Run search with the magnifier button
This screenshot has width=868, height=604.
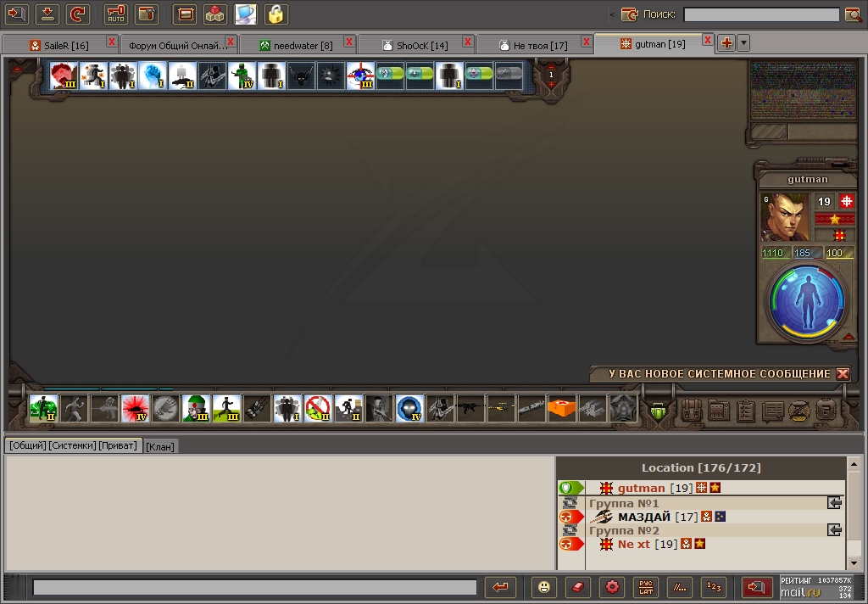point(853,14)
